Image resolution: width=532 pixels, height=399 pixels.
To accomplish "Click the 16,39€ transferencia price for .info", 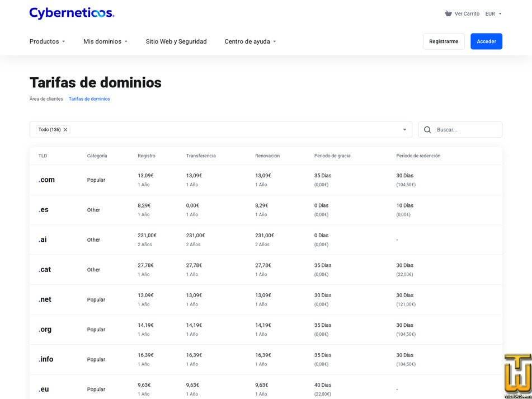I will tap(194, 355).
